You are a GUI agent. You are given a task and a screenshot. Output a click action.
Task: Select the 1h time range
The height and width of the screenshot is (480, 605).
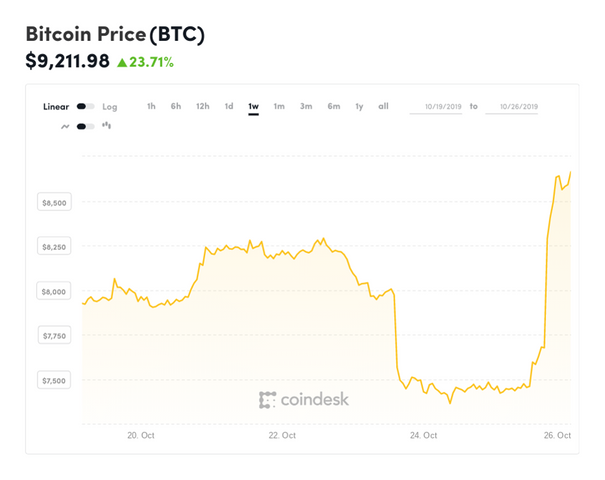[151, 106]
